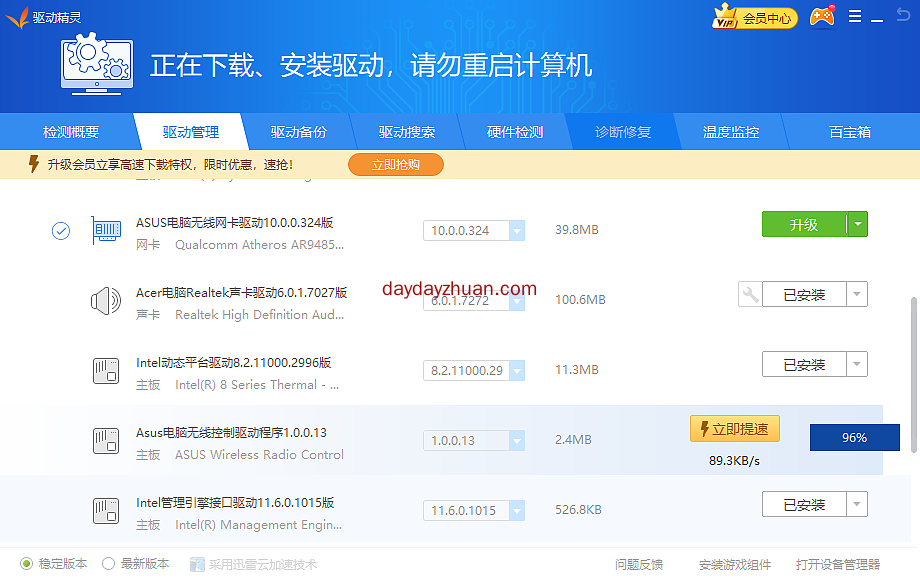The height and width of the screenshot is (580, 920).
Task: Click the lightning bolt promo icon
Action: click(x=34, y=164)
